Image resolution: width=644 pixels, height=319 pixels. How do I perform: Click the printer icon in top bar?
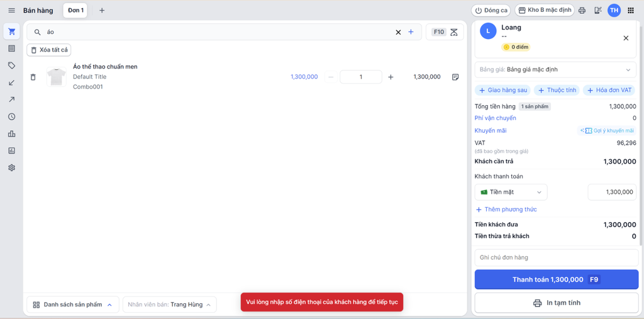pos(582,11)
